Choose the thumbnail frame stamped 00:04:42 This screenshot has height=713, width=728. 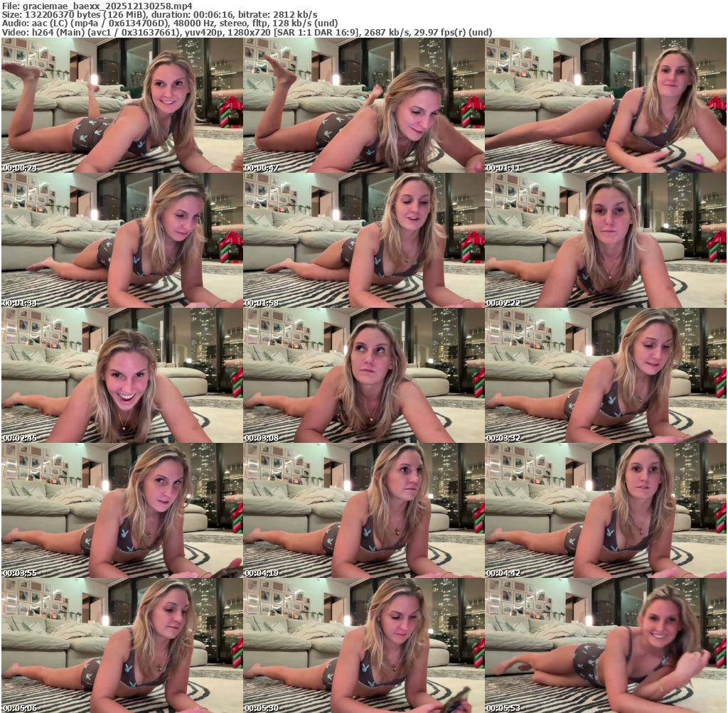coord(606,510)
